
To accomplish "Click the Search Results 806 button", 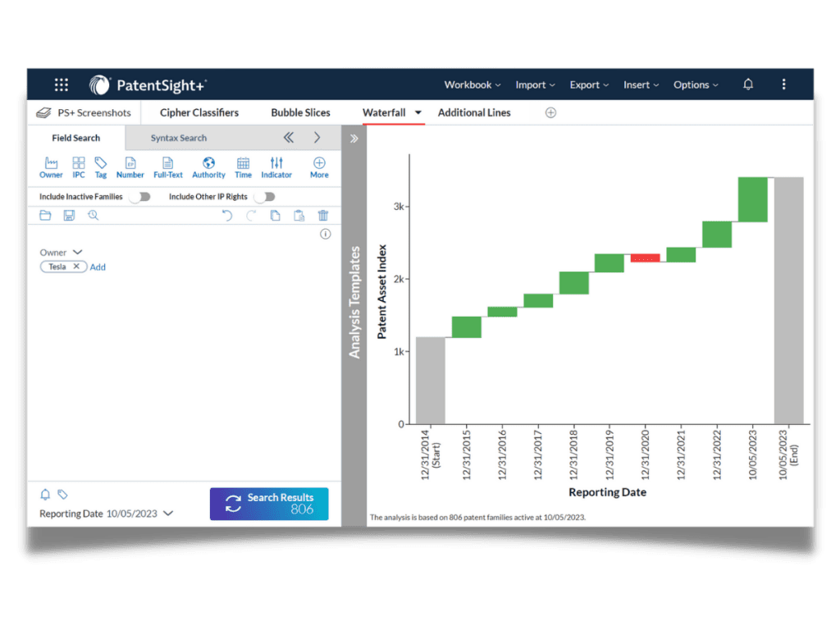I will point(269,504).
